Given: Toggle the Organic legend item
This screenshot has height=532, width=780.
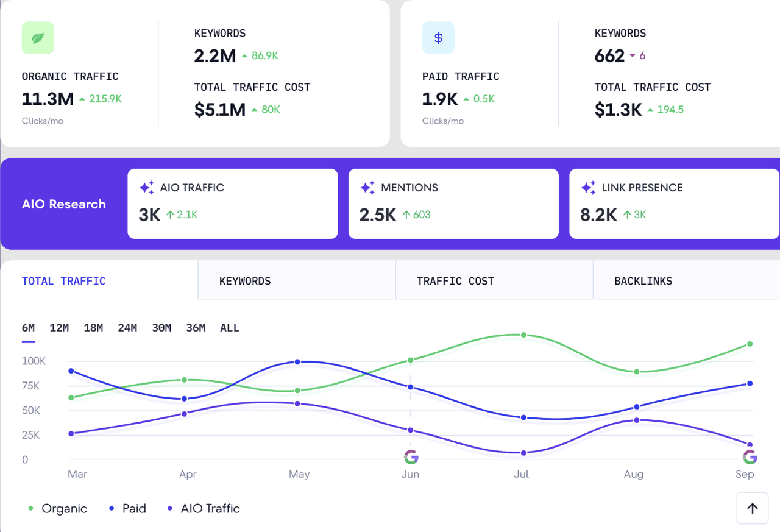Looking at the screenshot, I should tap(58, 508).
